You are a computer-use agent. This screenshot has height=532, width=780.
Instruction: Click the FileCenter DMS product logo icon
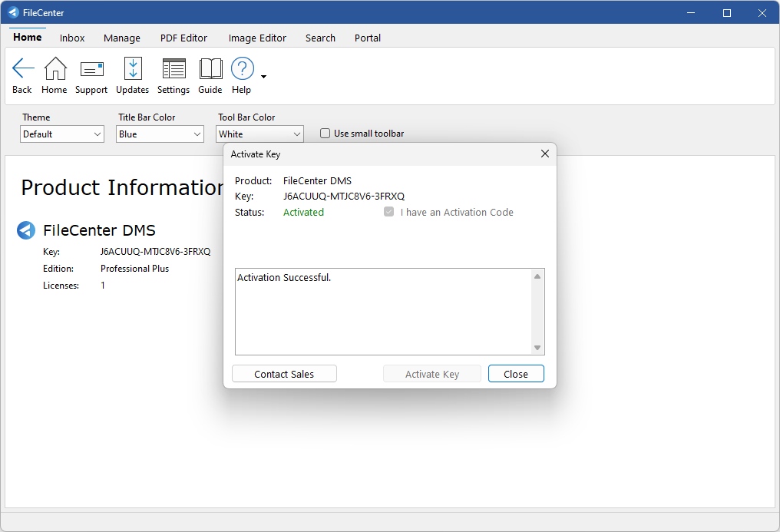26,230
